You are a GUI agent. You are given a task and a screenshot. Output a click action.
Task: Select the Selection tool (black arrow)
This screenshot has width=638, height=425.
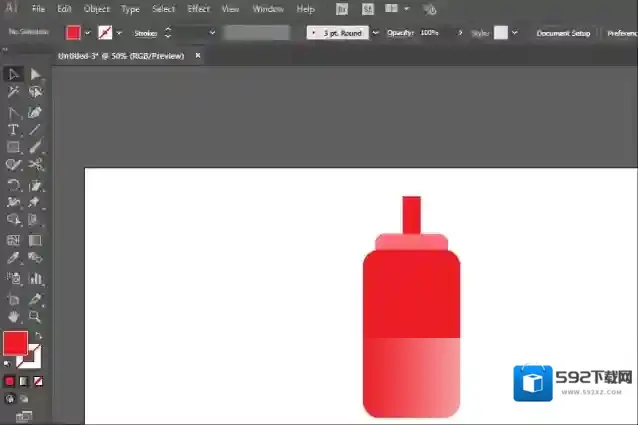(x=14, y=74)
